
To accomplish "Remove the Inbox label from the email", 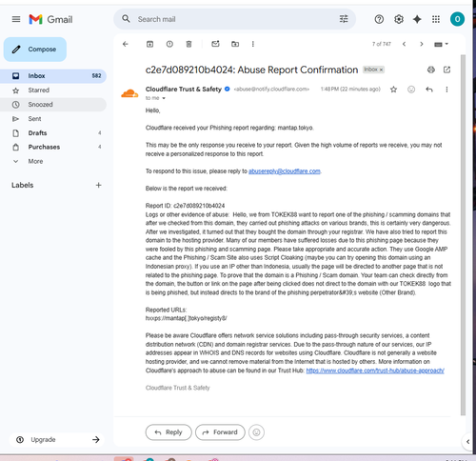I will [x=381, y=70].
